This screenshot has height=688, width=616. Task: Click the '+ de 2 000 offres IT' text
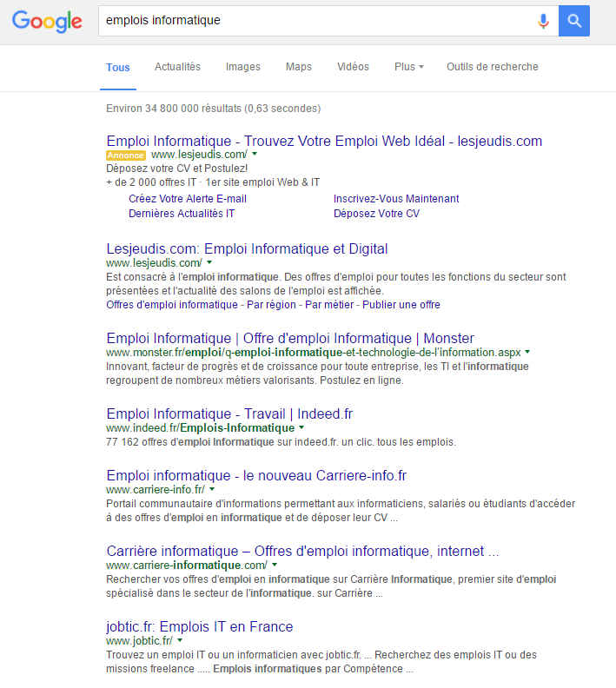(151, 182)
